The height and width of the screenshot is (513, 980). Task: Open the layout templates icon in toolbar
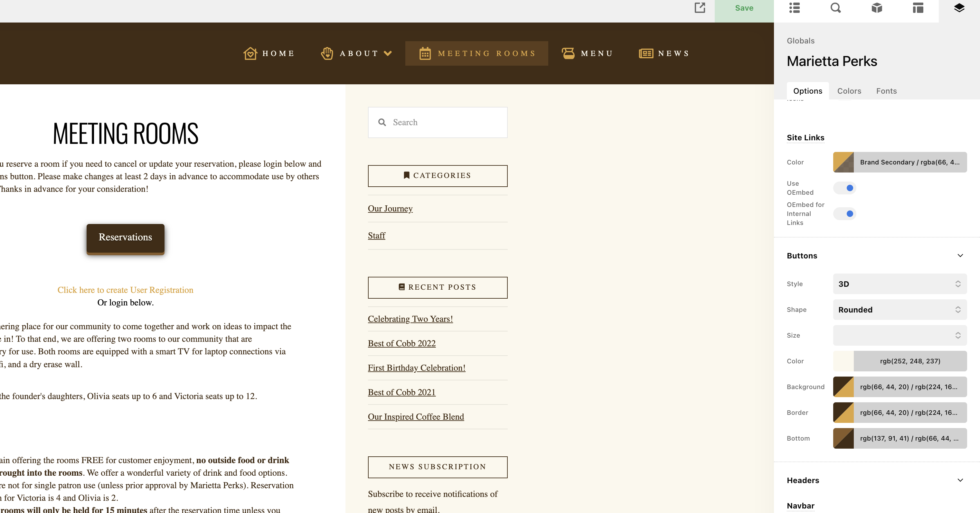point(918,8)
